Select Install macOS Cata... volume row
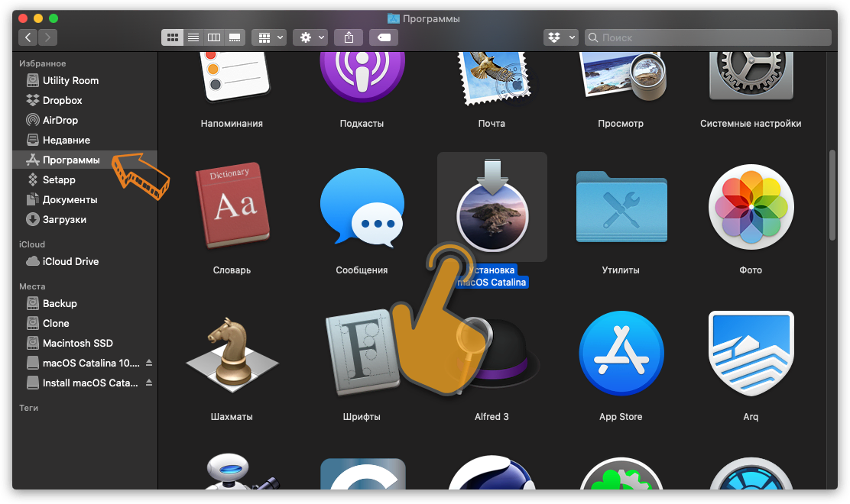 tap(85, 383)
